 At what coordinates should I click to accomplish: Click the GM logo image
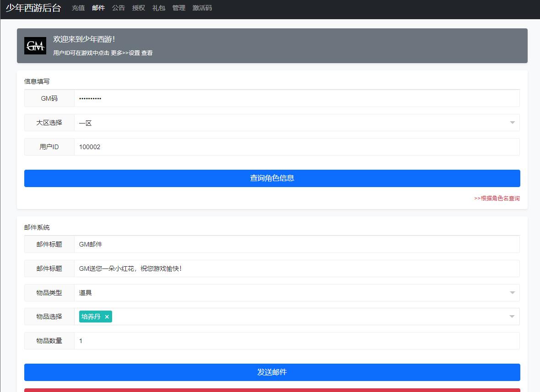[x=35, y=46]
